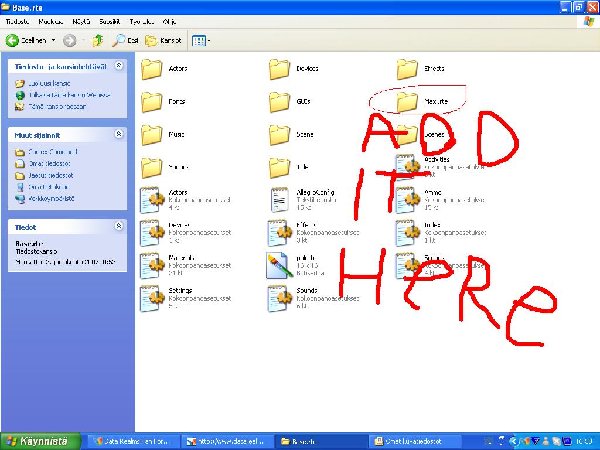Toggle the Kansiot folders pane

click(163, 40)
